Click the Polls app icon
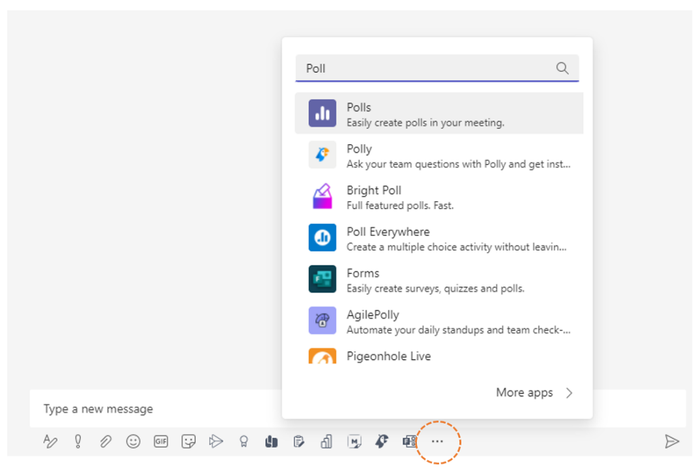The image size is (697, 467). point(322,113)
